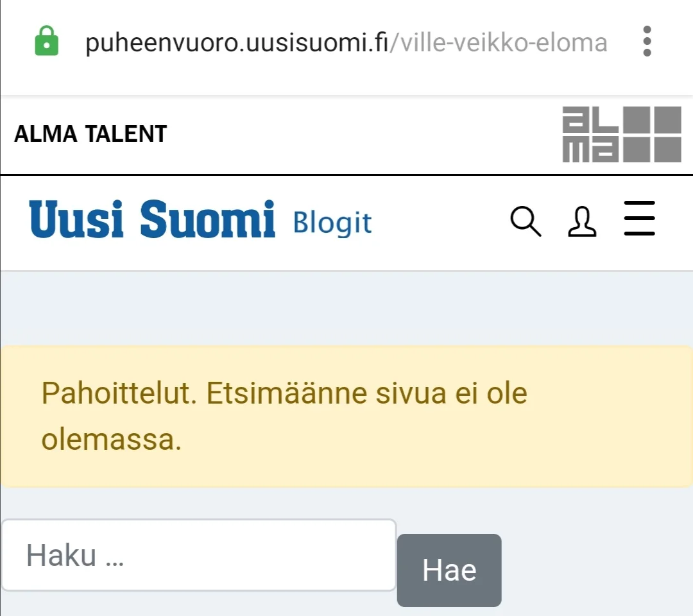Select the browser address bar URL
This screenshot has height=616, width=693.
point(346,43)
